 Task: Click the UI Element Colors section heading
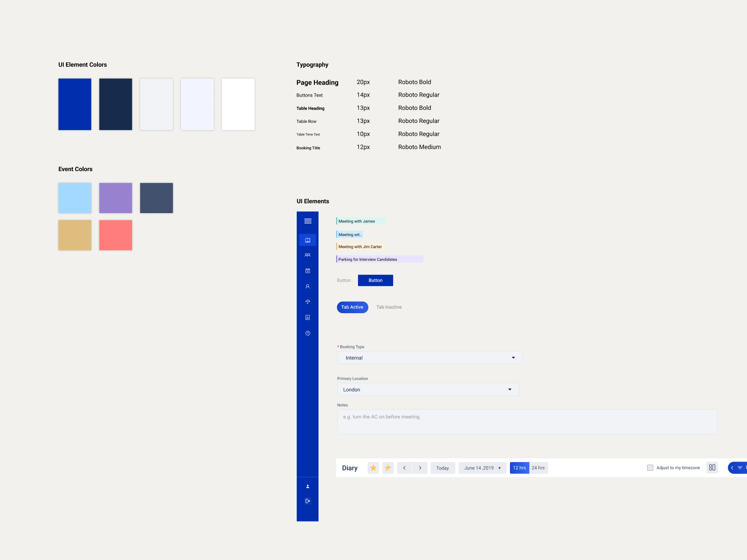(x=82, y=65)
